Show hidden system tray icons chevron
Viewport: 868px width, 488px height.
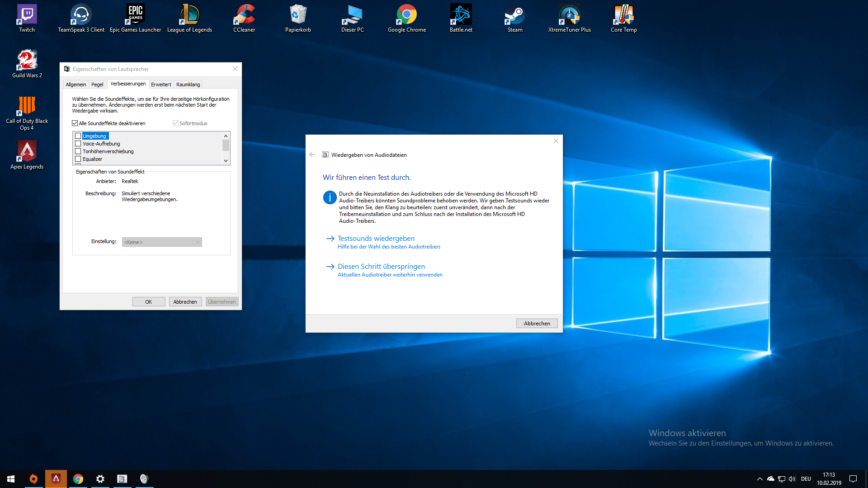click(x=759, y=479)
